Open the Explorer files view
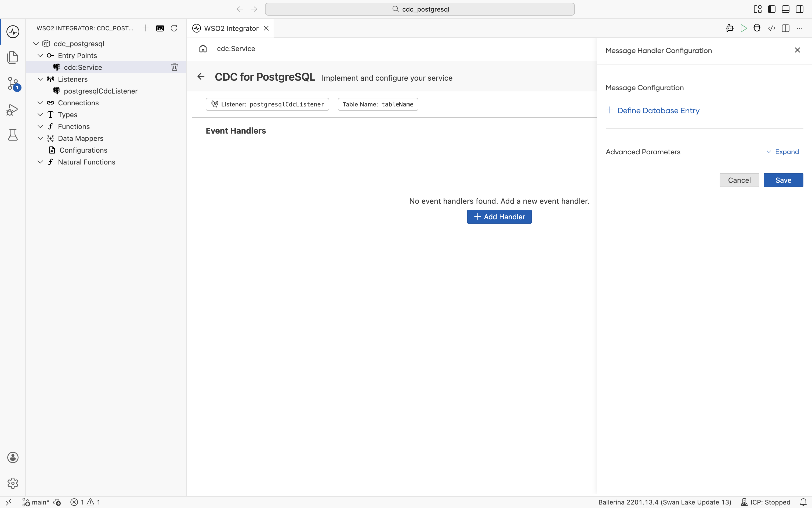This screenshot has width=812, height=508. pos(13,58)
